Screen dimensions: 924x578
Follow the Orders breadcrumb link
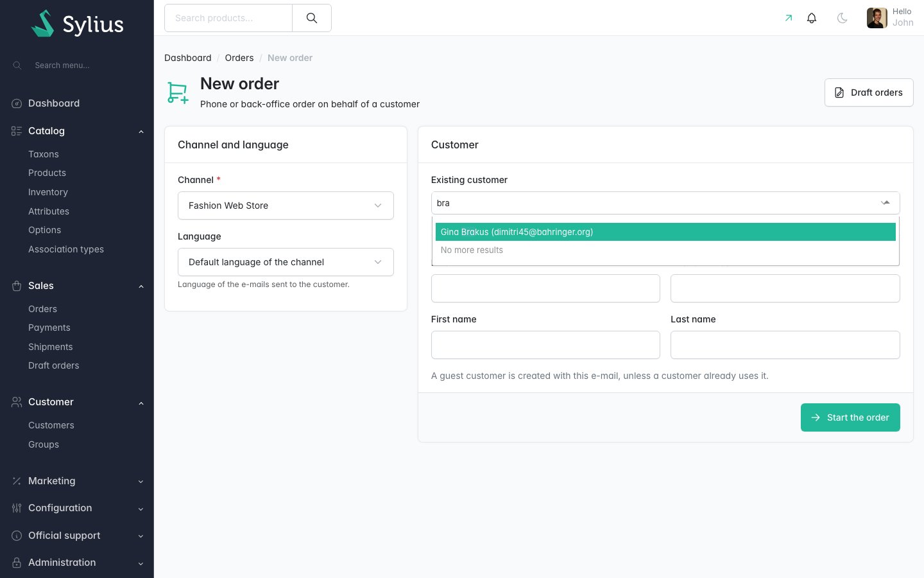(x=239, y=58)
